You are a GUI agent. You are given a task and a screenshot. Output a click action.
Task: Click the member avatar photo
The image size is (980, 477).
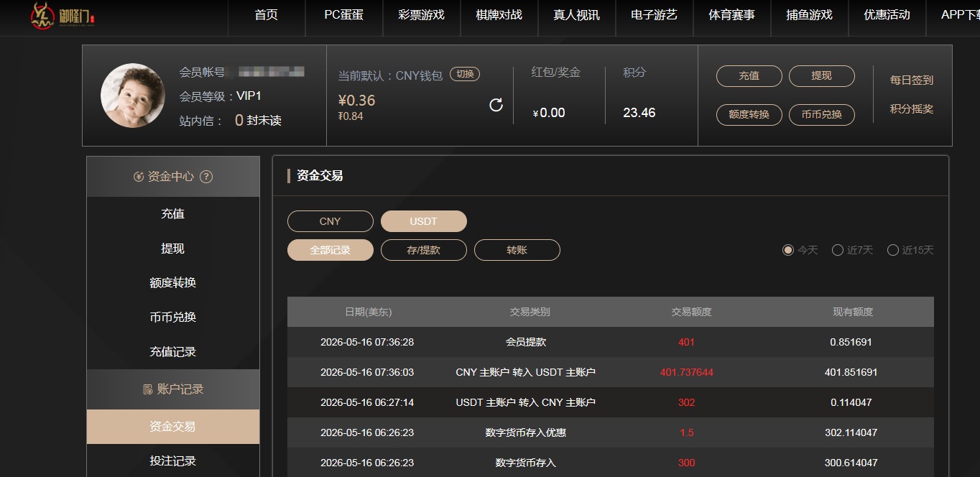point(133,96)
